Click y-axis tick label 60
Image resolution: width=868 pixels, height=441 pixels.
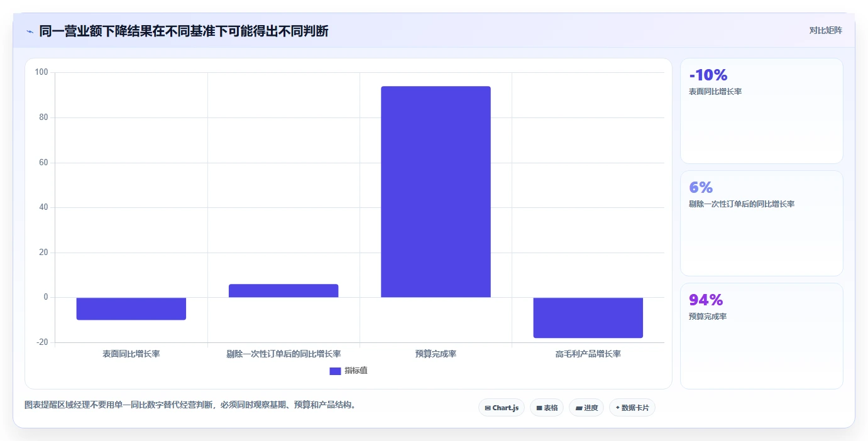click(x=43, y=163)
